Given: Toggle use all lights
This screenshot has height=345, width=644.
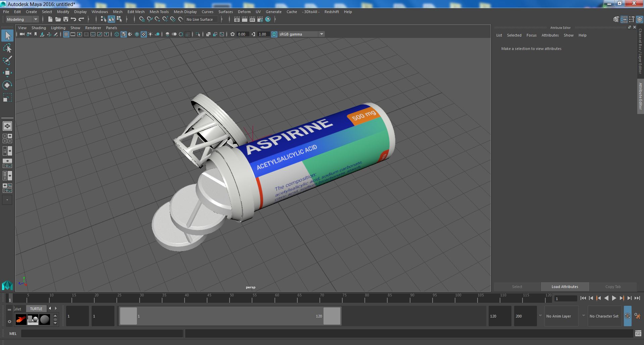Looking at the screenshot, I should [150, 34].
